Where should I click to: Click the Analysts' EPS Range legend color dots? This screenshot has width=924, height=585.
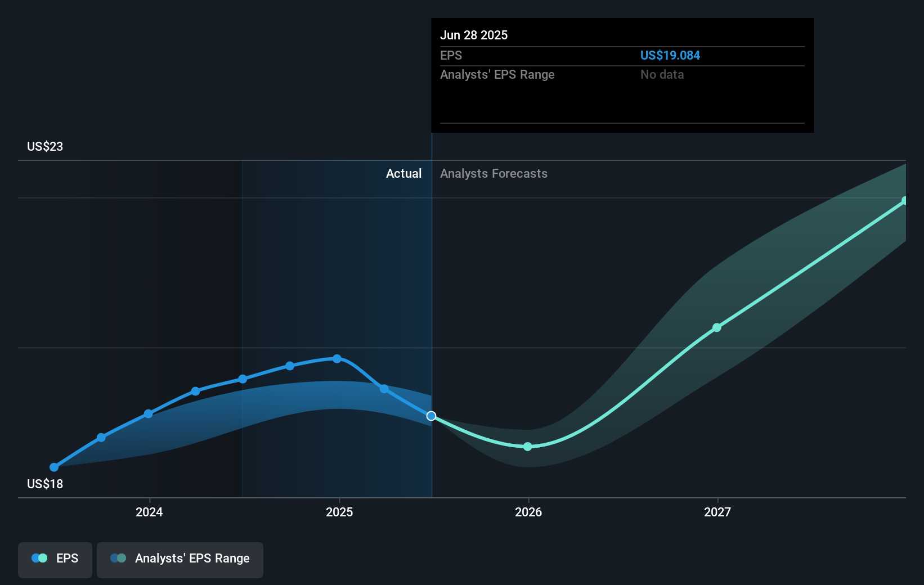pos(118,558)
